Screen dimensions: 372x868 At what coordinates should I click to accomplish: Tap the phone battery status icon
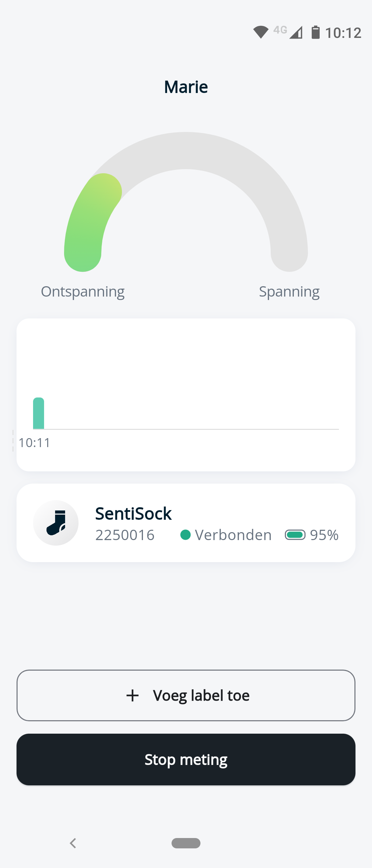pyautogui.click(x=316, y=32)
